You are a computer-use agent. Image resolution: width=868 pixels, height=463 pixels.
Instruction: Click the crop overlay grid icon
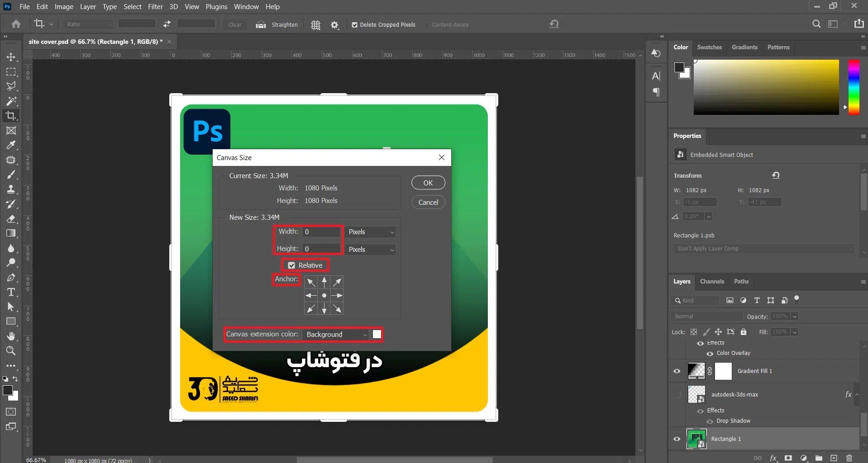coord(315,25)
